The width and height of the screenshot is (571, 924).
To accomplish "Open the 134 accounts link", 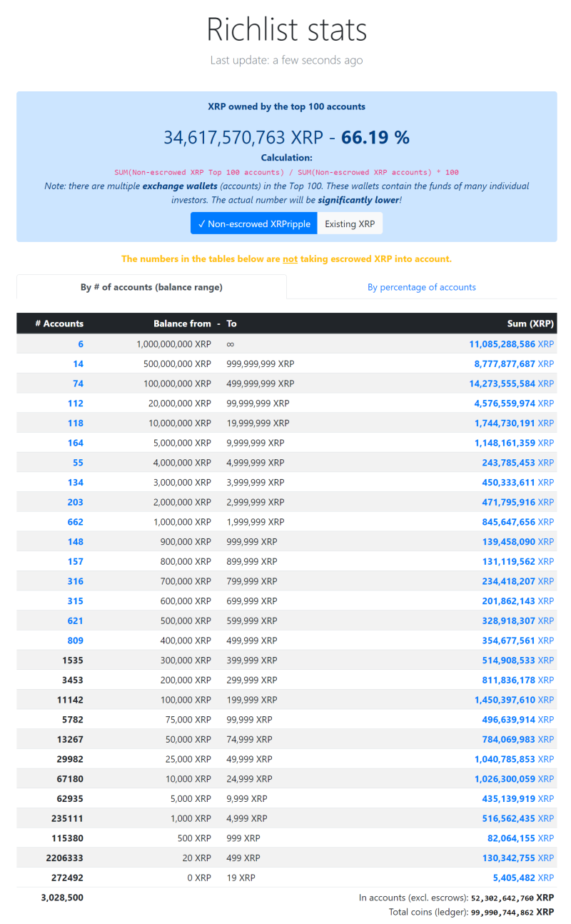I will pos(76,482).
